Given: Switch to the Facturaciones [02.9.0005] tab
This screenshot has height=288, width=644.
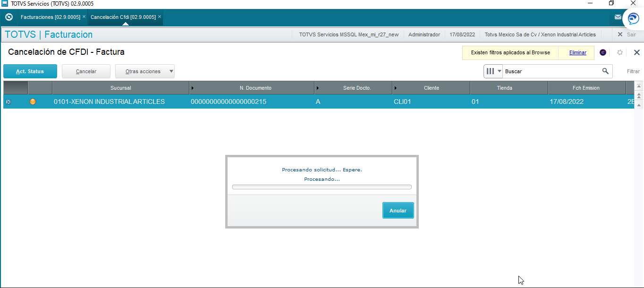Looking at the screenshot, I should [51, 17].
